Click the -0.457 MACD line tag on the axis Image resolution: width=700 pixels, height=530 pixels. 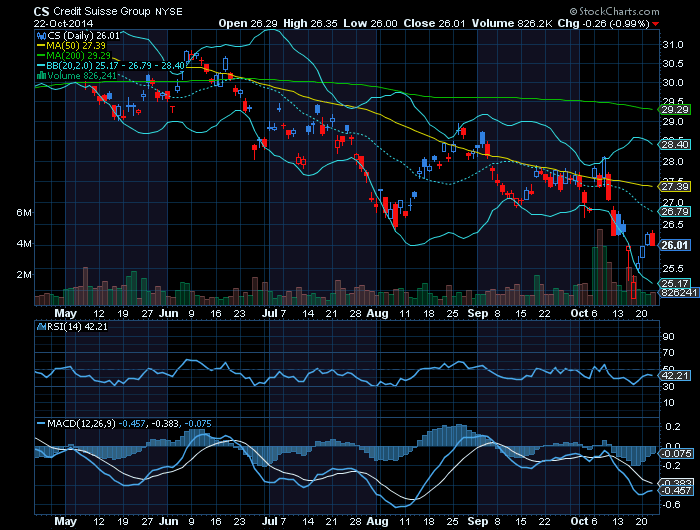[x=676, y=490]
